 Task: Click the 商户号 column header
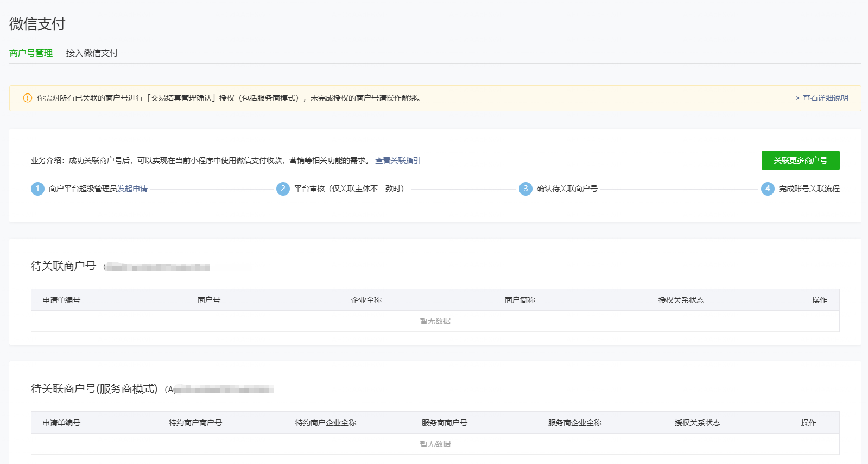(x=209, y=300)
